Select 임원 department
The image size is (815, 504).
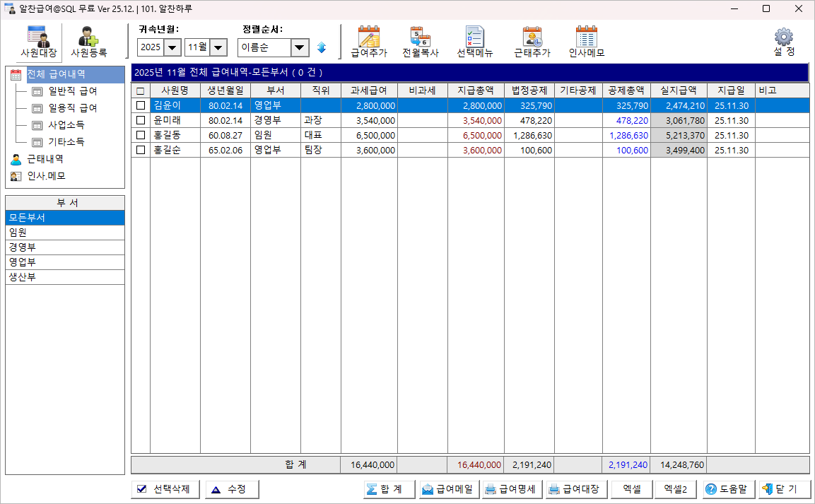pos(65,233)
